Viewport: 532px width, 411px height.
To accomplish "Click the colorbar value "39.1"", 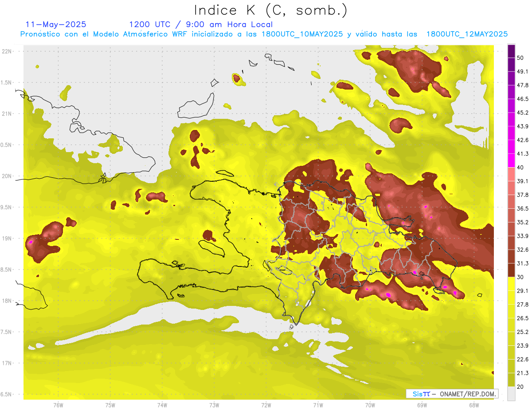I will [x=523, y=181].
